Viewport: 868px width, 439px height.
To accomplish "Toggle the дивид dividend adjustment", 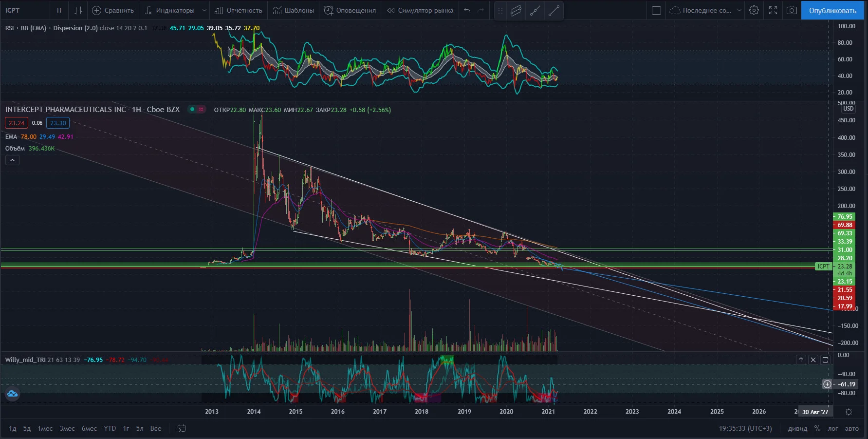I will tap(797, 429).
